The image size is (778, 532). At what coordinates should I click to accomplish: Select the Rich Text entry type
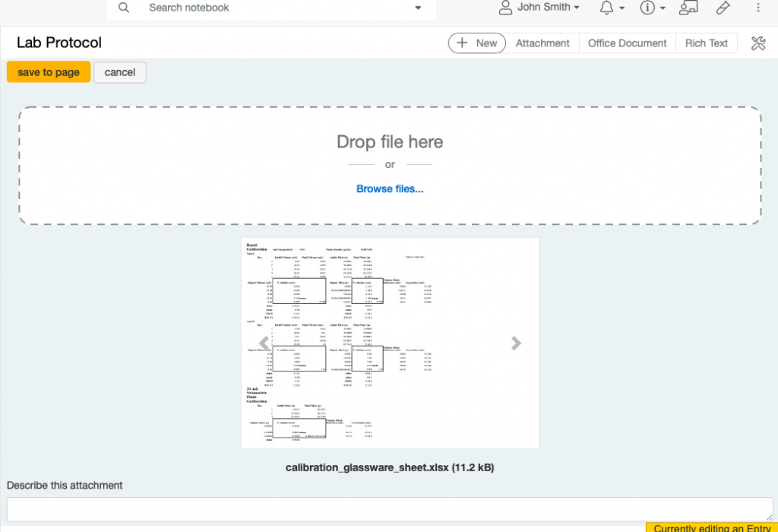706,43
